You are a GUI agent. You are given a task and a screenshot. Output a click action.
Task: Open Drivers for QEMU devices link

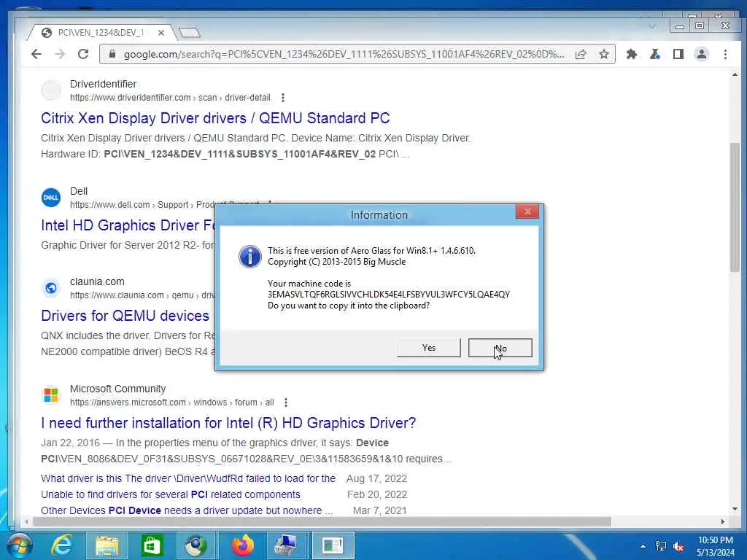point(125,316)
